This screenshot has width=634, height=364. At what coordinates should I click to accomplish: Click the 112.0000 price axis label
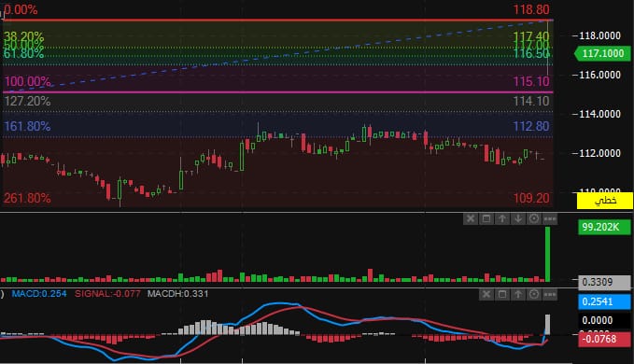tap(599, 153)
